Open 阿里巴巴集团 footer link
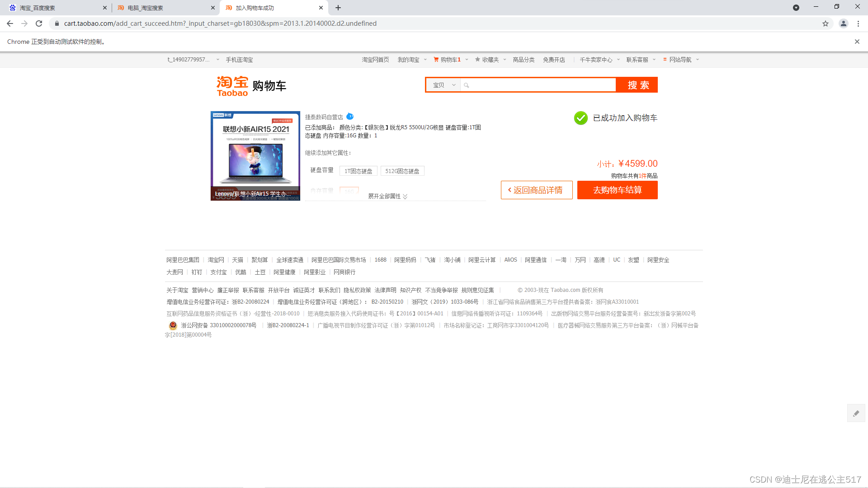Image resolution: width=868 pixels, height=488 pixels. coord(183,260)
